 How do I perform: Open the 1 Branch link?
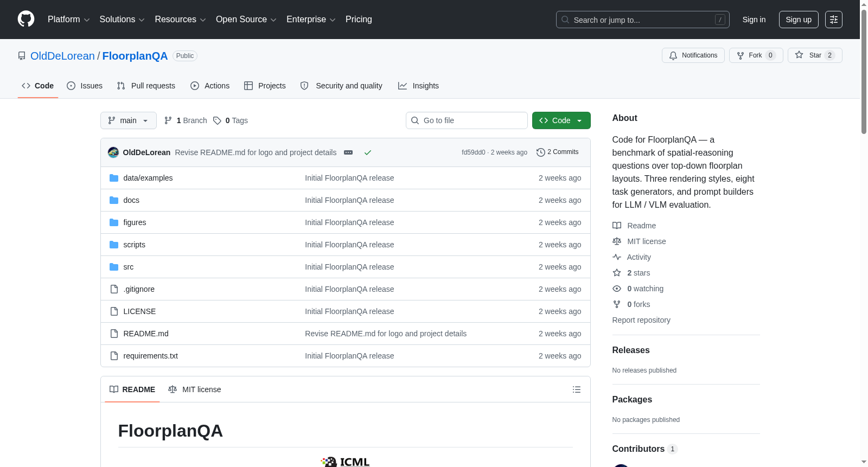(x=186, y=120)
